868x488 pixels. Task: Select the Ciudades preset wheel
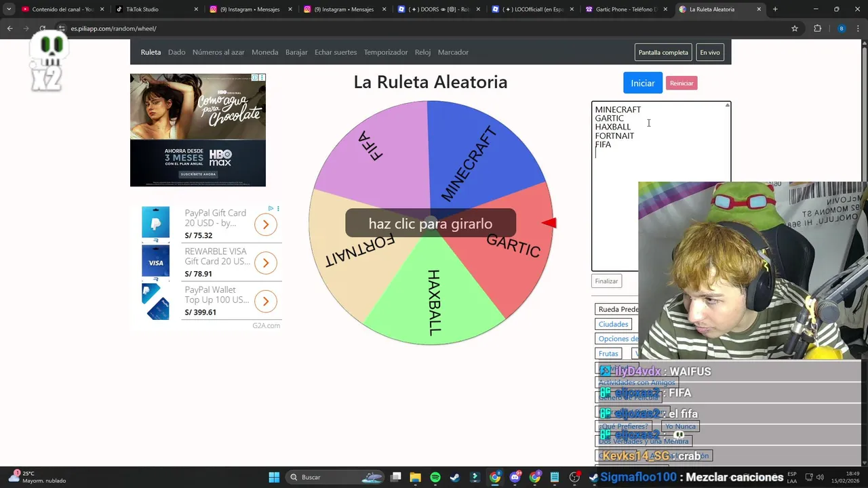(x=614, y=324)
